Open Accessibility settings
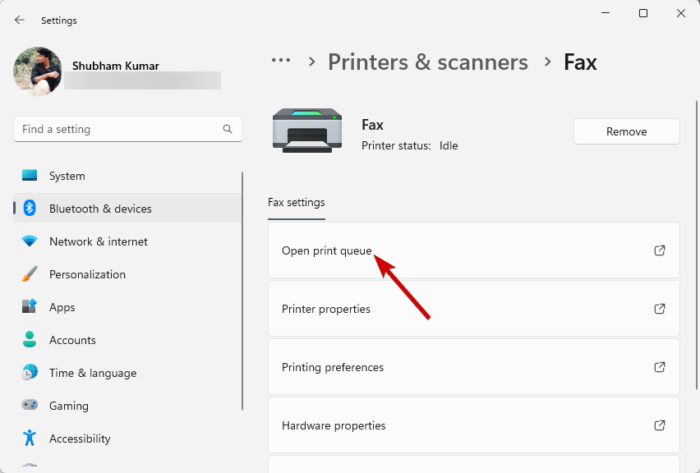The height and width of the screenshot is (473, 700). click(127, 438)
